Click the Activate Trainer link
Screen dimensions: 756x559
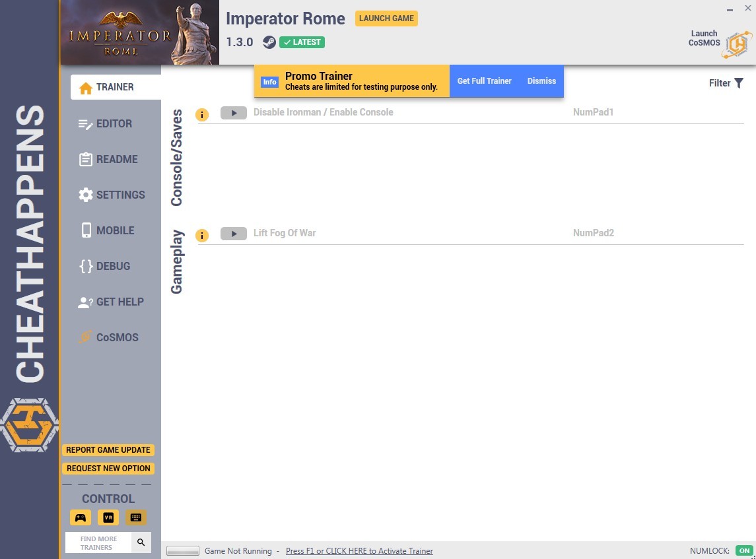pyautogui.click(x=359, y=551)
